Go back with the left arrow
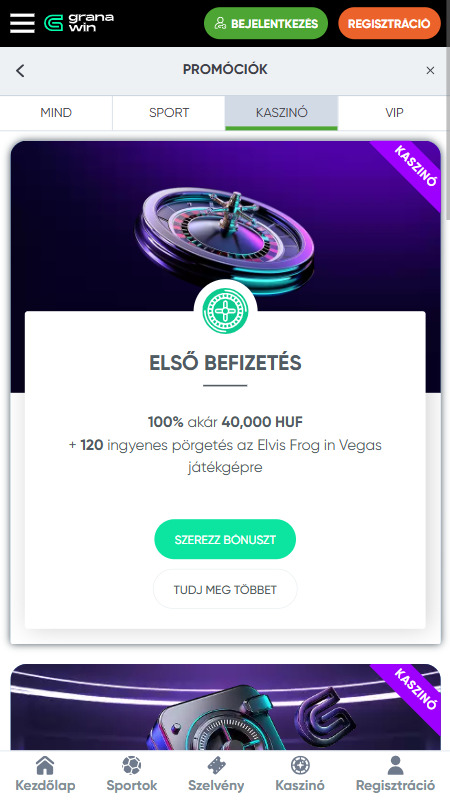Image resolution: width=450 pixels, height=800 pixels. (20, 70)
